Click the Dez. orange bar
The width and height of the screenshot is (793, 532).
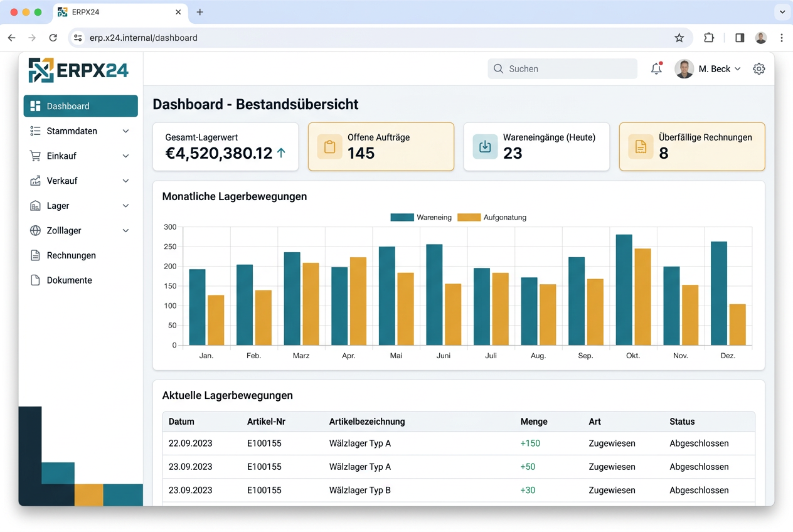[738, 325]
